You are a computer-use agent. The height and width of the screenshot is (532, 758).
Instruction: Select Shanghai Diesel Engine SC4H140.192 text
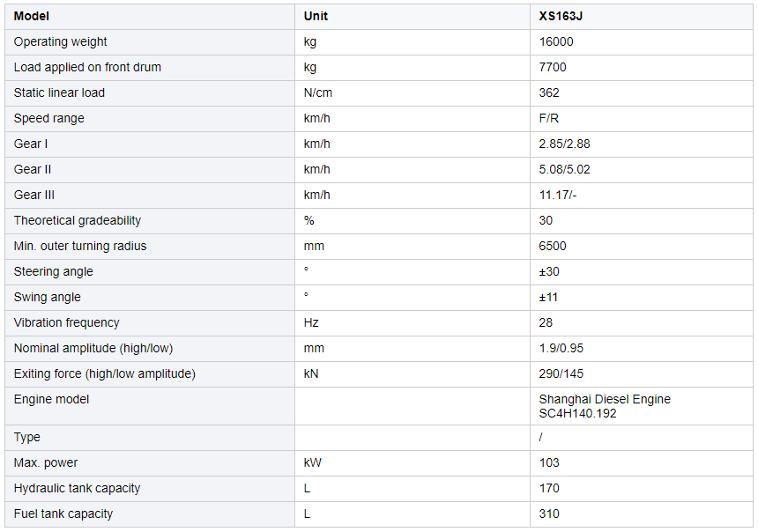click(605, 406)
